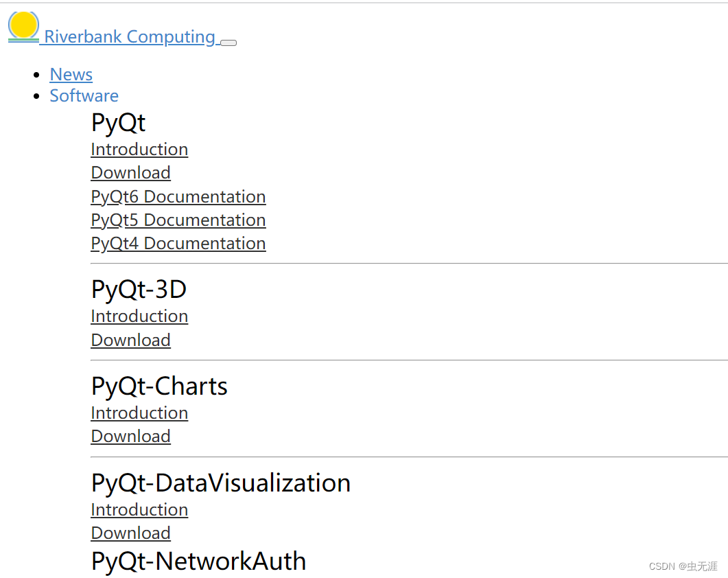
Task: Toggle the navigation collapse button beside the title
Action: click(228, 43)
